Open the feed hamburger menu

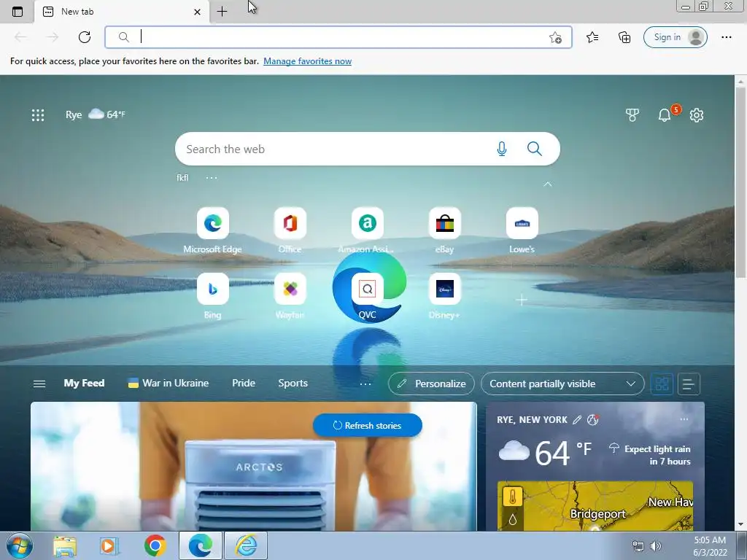[39, 384]
